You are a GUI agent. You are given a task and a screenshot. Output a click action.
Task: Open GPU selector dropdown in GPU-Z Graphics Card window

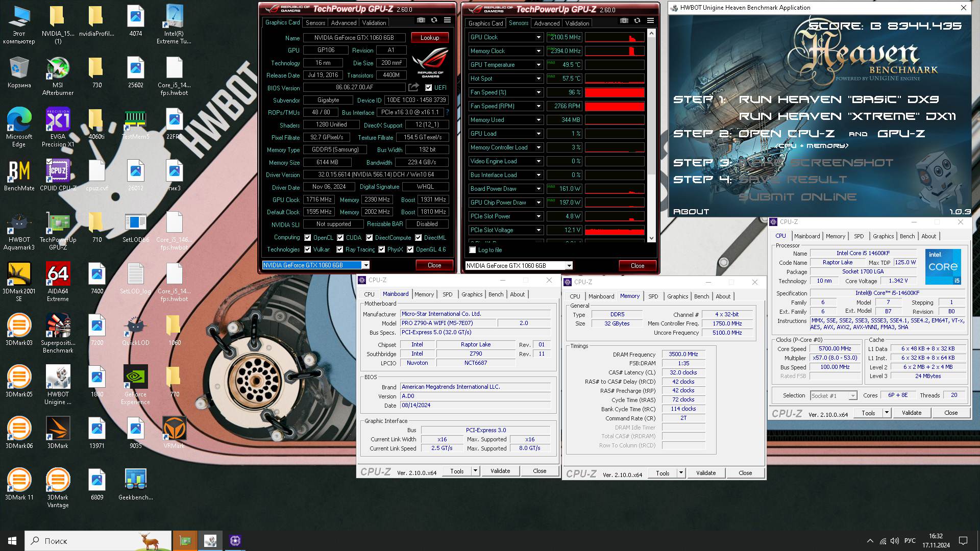[x=366, y=265]
